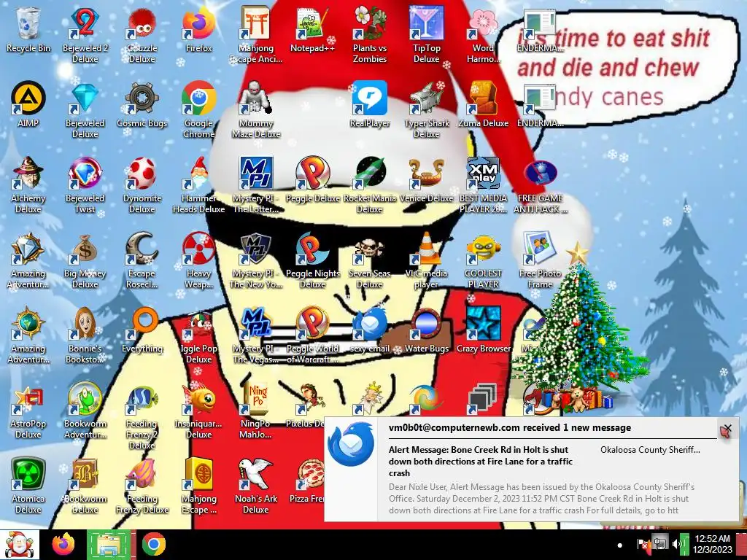Open FREE GAME ANTI HACK shortcut
Viewport: 747px width, 560px height.
[541, 184]
